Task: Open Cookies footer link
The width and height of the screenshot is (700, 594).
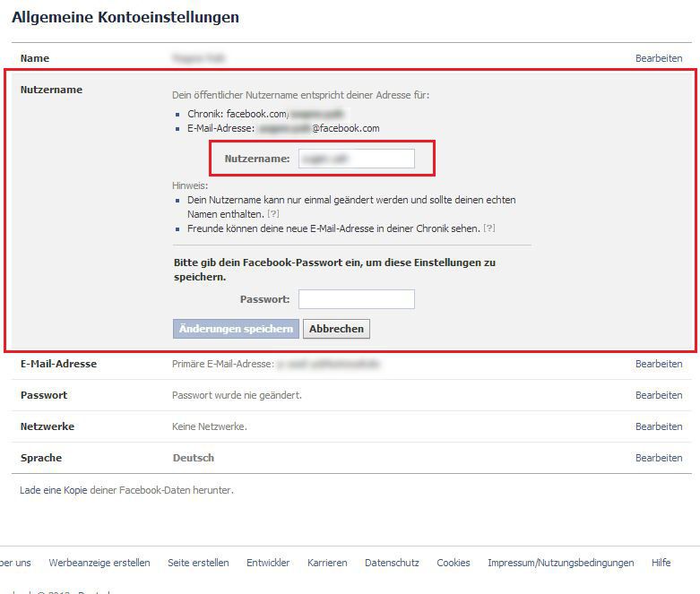Action: click(454, 563)
